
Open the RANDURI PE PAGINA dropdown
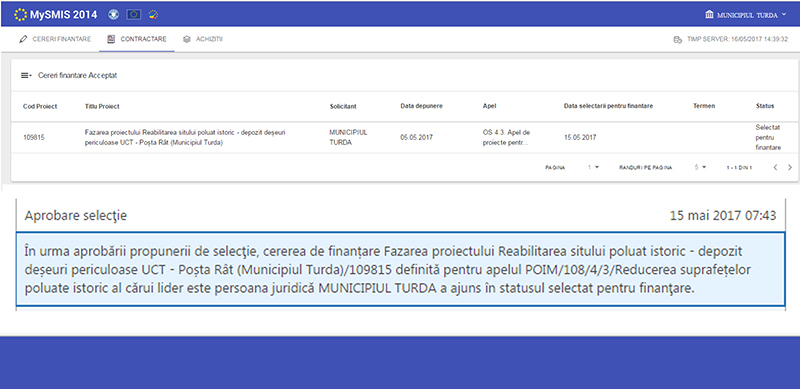click(701, 167)
